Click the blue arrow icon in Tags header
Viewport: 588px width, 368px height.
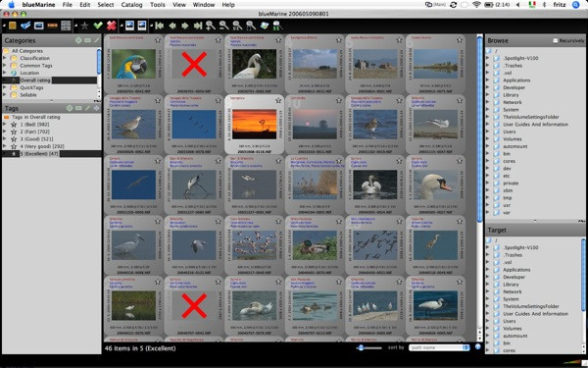[x=96, y=108]
